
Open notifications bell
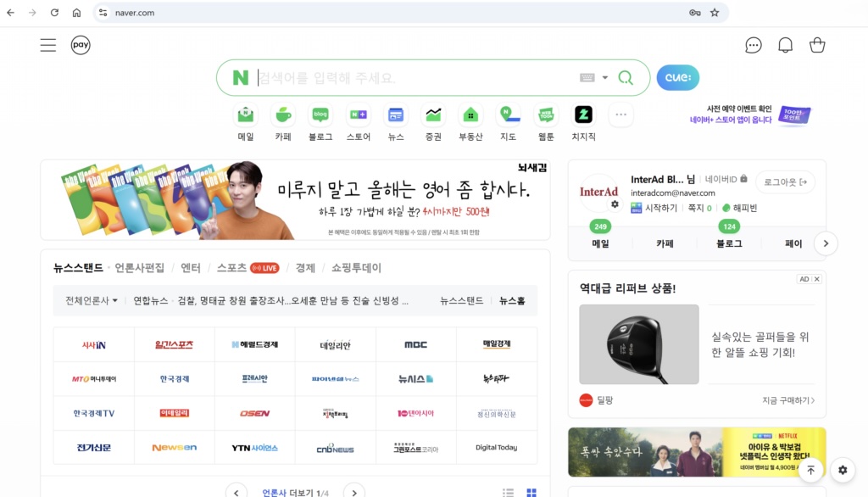(x=786, y=45)
